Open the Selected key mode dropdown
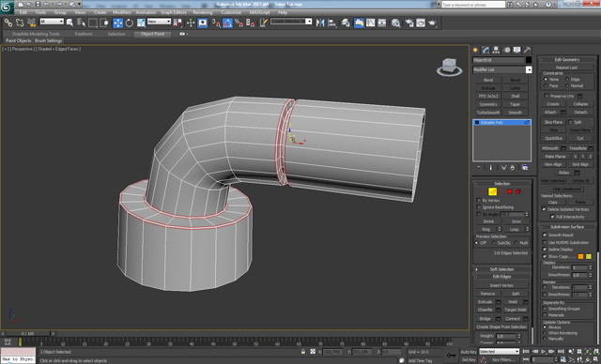The height and width of the screenshot is (364, 601). [x=499, y=352]
